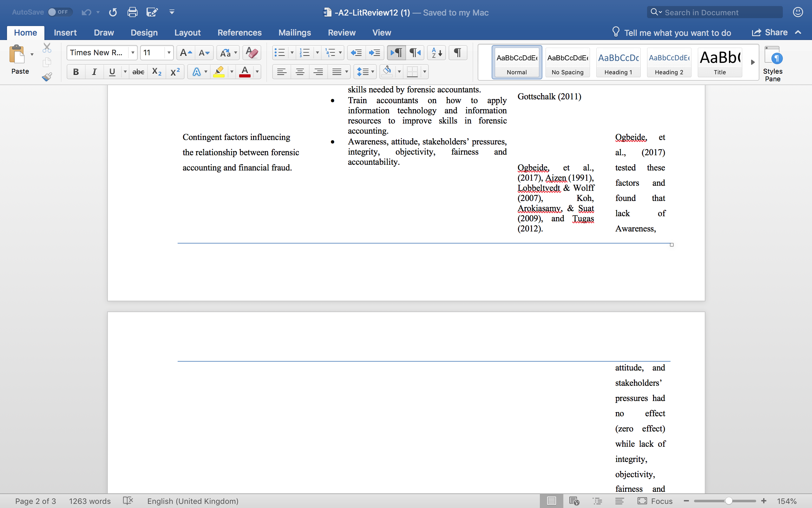812x508 pixels.
Task: Open the Review tab
Action: [x=342, y=33]
